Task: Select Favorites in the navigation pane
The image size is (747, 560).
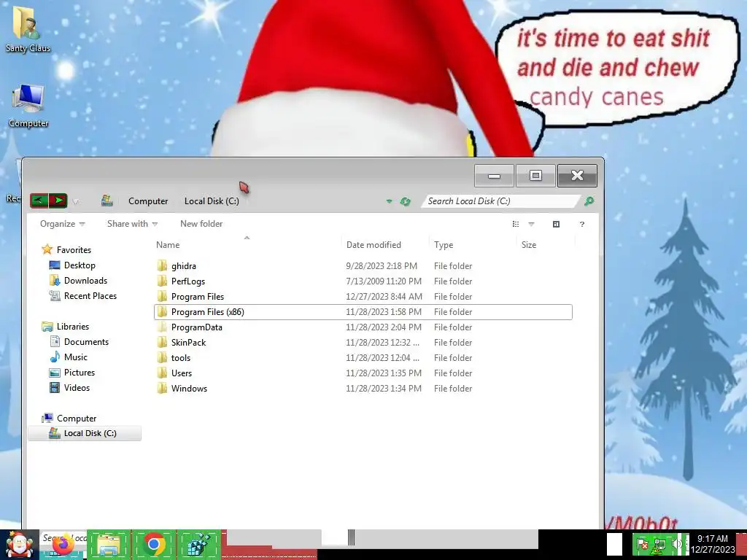Action: coord(74,249)
